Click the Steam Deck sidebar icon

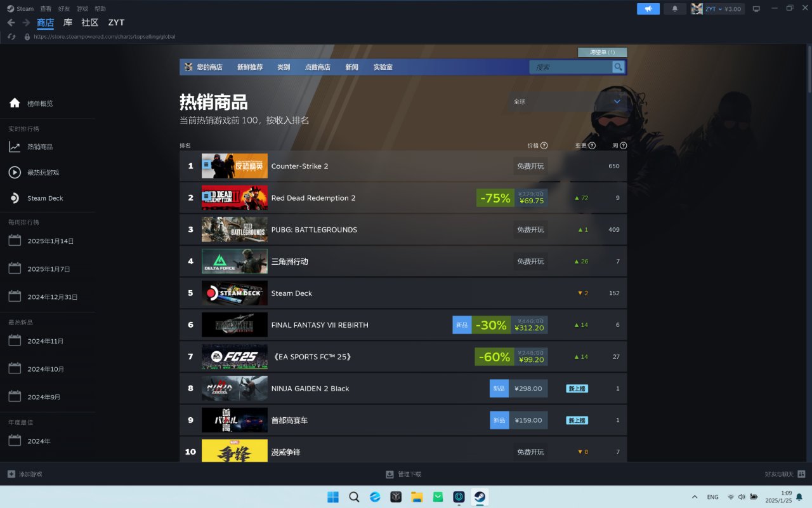pos(15,198)
